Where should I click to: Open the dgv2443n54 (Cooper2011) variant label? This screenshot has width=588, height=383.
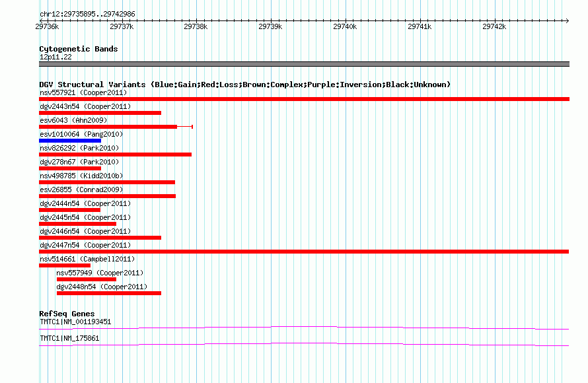(x=85, y=106)
